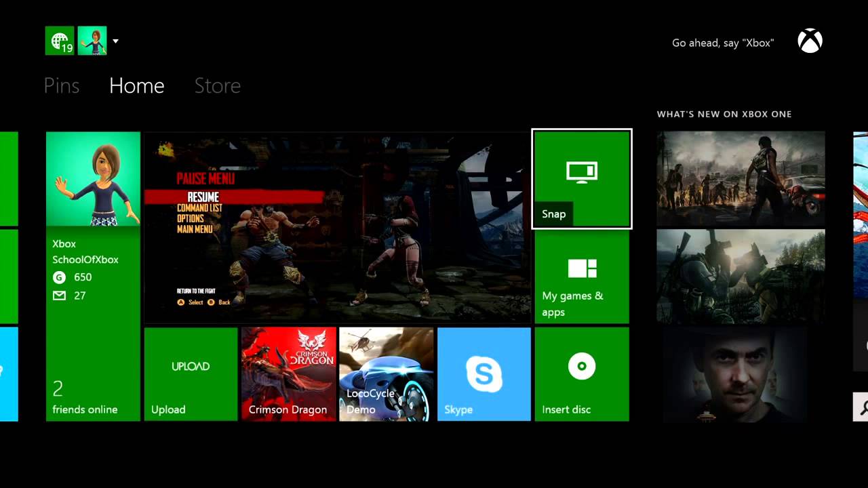Image resolution: width=868 pixels, height=488 pixels.
Task: Click the Xbox logo at top right
Action: [810, 41]
